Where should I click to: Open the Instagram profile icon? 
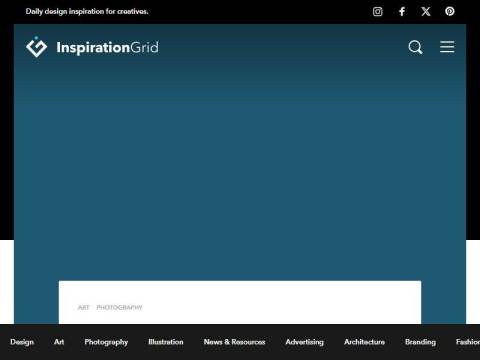pyautogui.click(x=377, y=12)
